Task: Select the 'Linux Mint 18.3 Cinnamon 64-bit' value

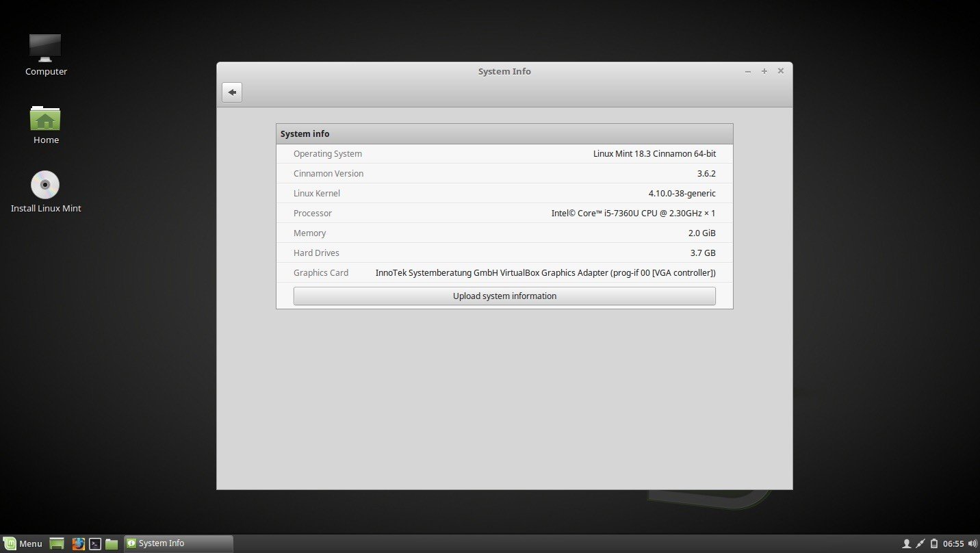Action: [654, 154]
